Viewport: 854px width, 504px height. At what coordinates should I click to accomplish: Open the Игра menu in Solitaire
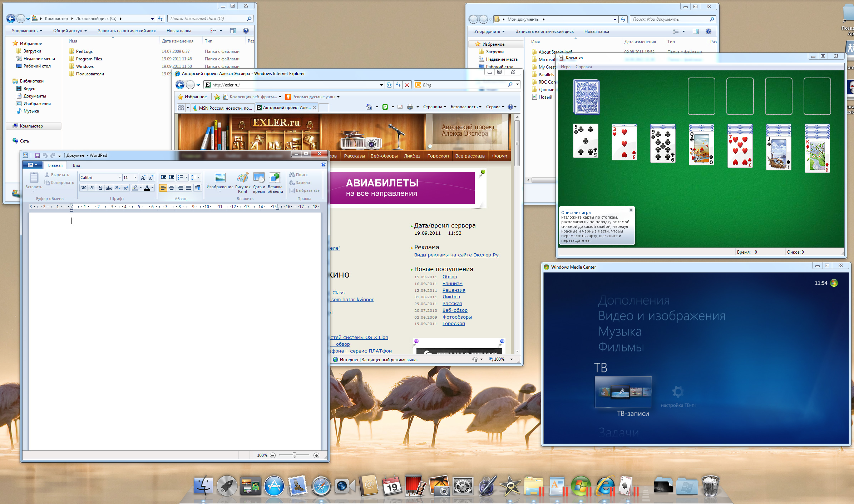point(566,67)
